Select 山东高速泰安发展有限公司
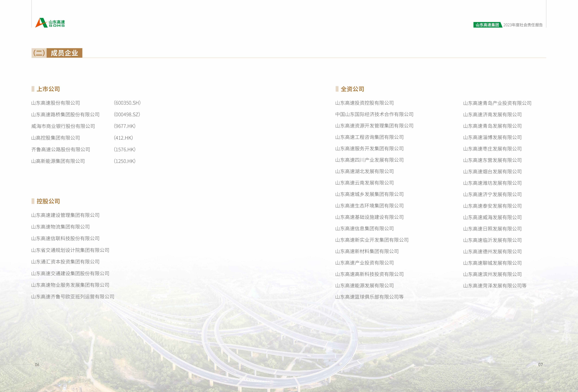 (492, 206)
